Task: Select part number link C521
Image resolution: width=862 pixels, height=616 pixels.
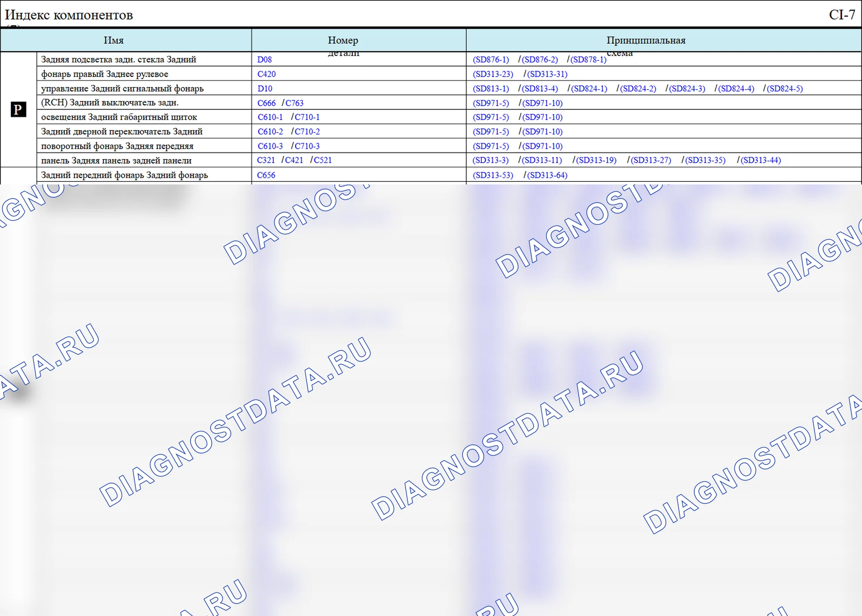Action: point(323,160)
